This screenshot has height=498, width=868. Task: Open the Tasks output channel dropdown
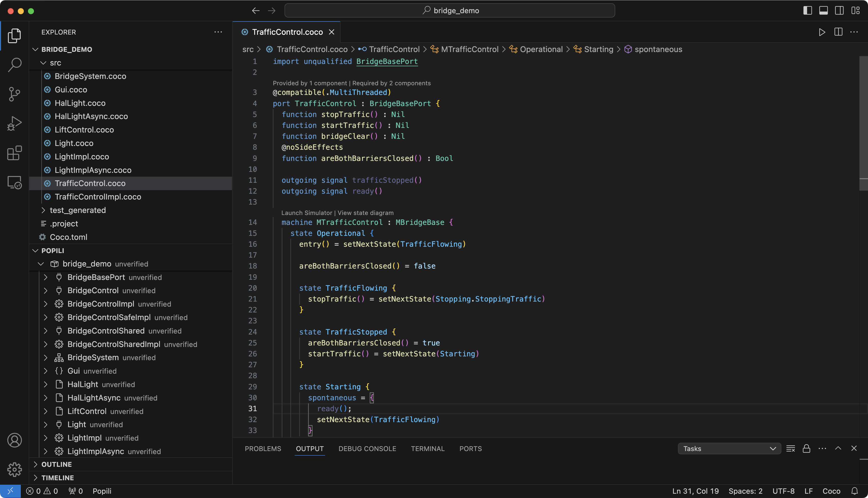pyautogui.click(x=729, y=449)
